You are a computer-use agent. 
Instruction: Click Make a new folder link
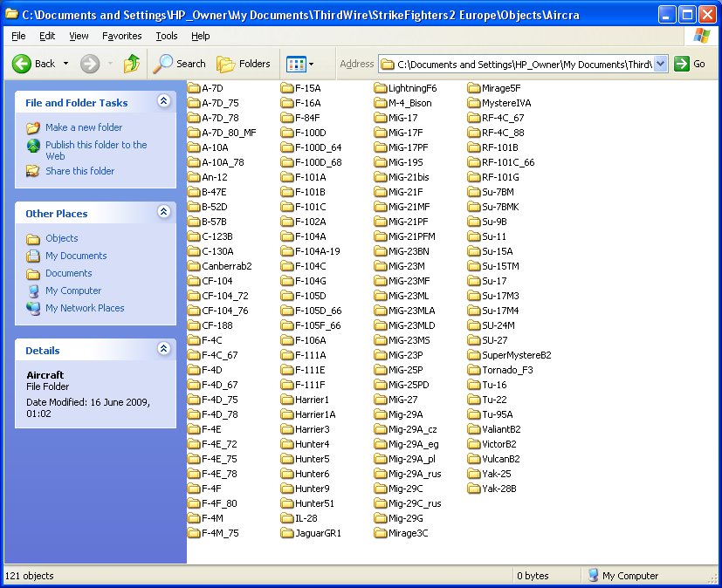tap(84, 127)
